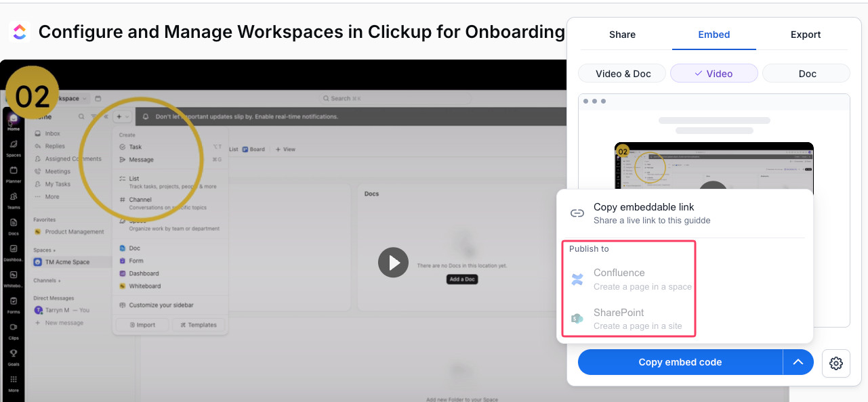868x402 pixels.
Task: Select the Forms icon in the video's left rail
Action: click(x=13, y=305)
